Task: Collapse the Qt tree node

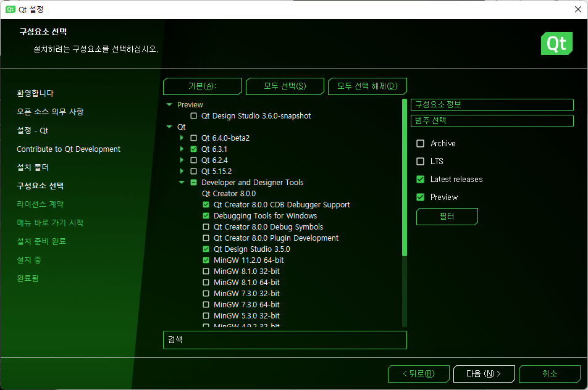Action: [x=169, y=127]
